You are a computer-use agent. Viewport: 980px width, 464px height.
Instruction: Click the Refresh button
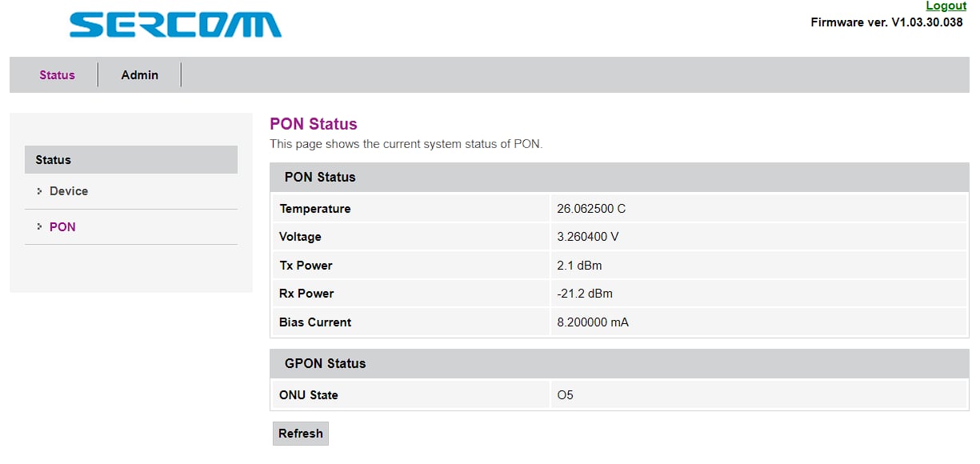pos(301,434)
